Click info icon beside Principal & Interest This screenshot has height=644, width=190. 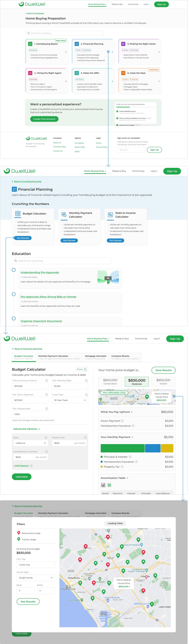130,457
